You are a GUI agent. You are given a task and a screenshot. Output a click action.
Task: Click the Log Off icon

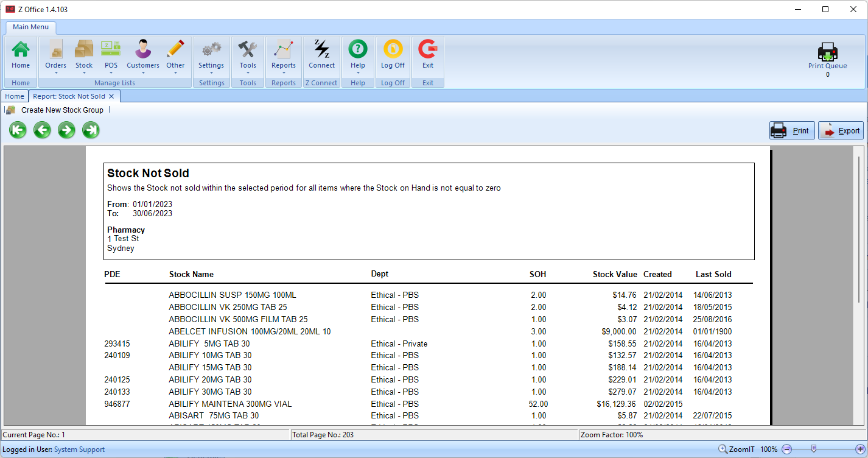tap(393, 49)
